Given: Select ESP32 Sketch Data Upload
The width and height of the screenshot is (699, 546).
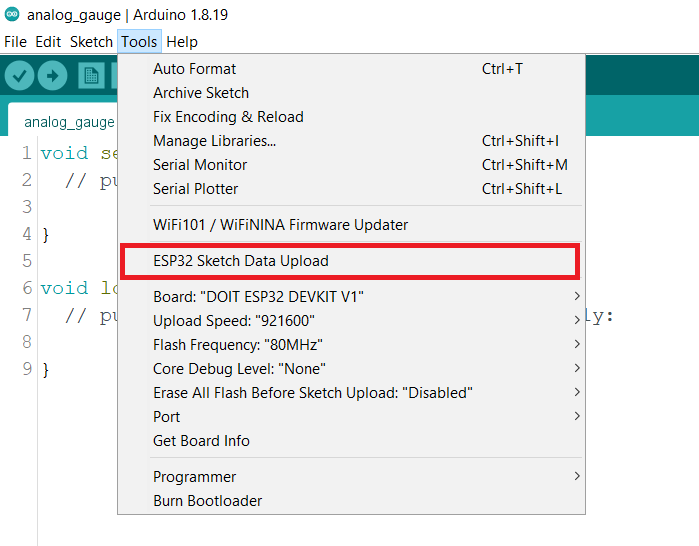Looking at the screenshot, I should tap(241, 261).
